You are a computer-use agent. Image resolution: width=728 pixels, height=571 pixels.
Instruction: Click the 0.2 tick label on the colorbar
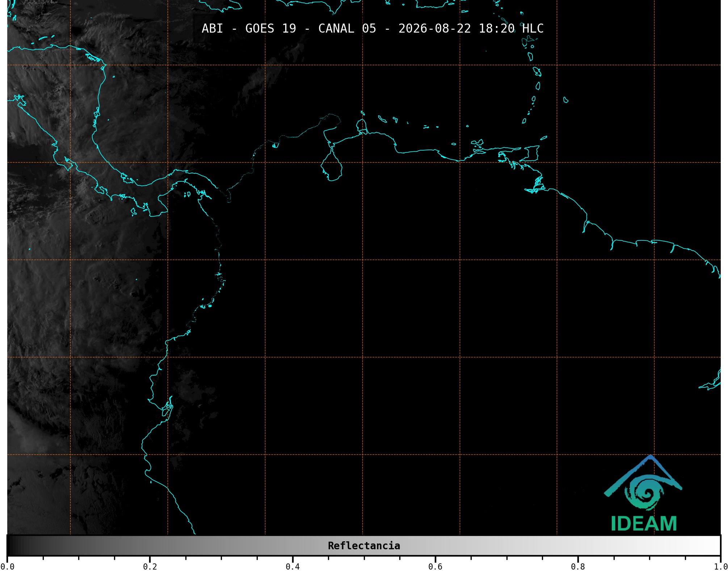click(150, 566)
